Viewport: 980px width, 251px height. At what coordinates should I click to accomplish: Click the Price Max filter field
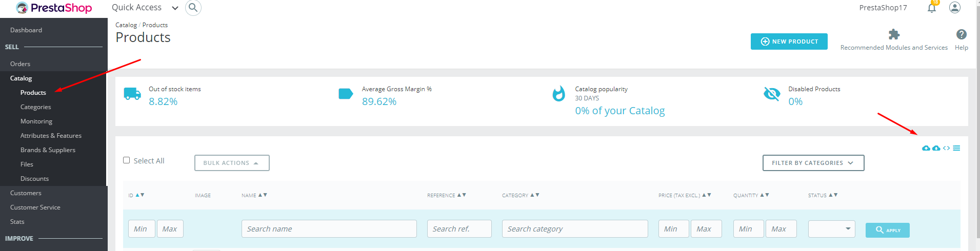(x=706, y=229)
